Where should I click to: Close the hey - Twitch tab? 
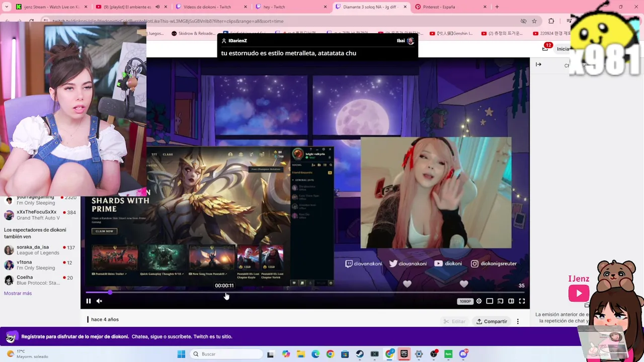click(325, 7)
